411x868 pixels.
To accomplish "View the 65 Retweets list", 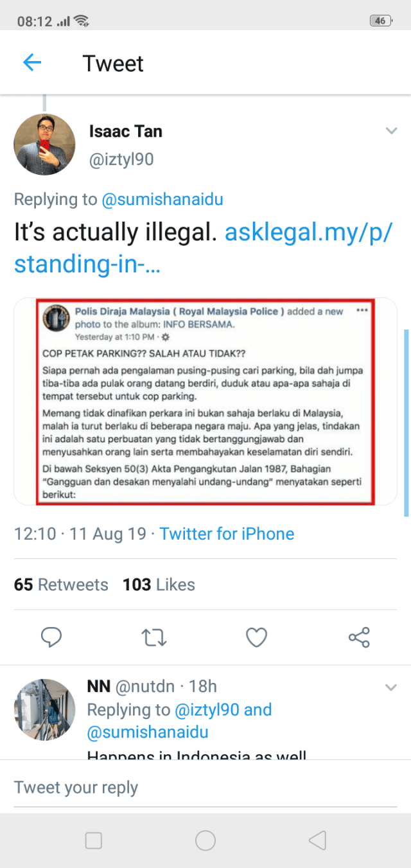I will [x=61, y=585].
